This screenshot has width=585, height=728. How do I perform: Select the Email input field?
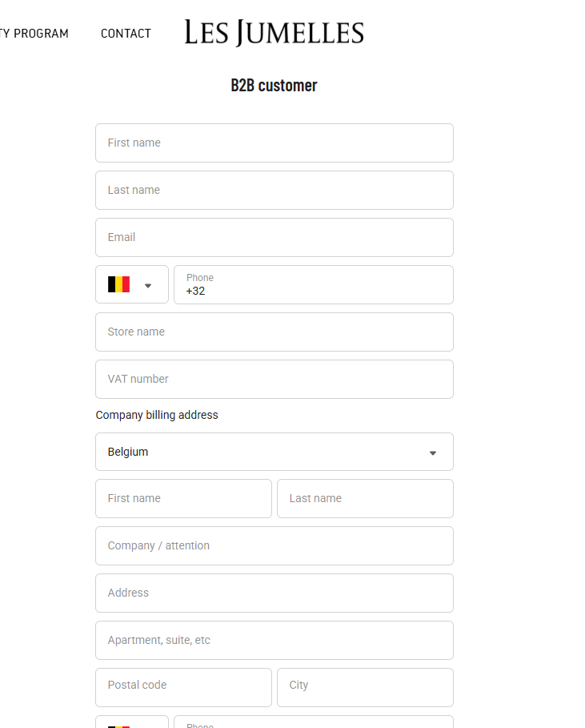pyautogui.click(x=274, y=237)
